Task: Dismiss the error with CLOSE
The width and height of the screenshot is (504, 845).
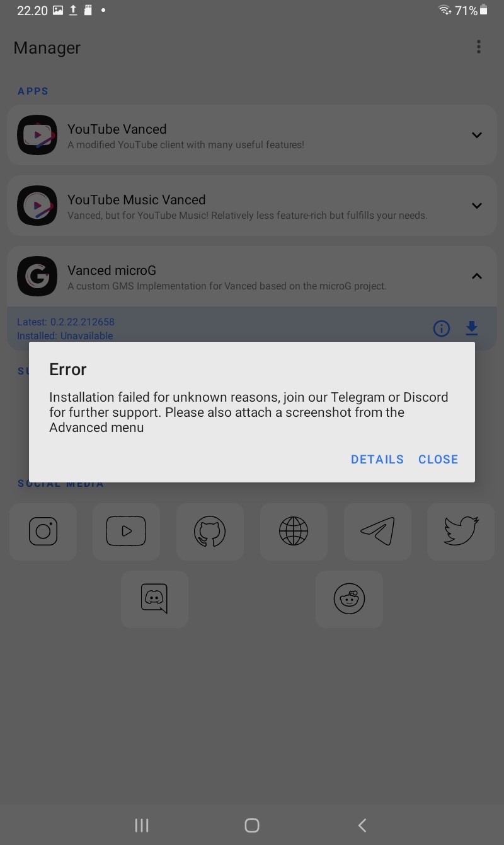Action: point(438,459)
